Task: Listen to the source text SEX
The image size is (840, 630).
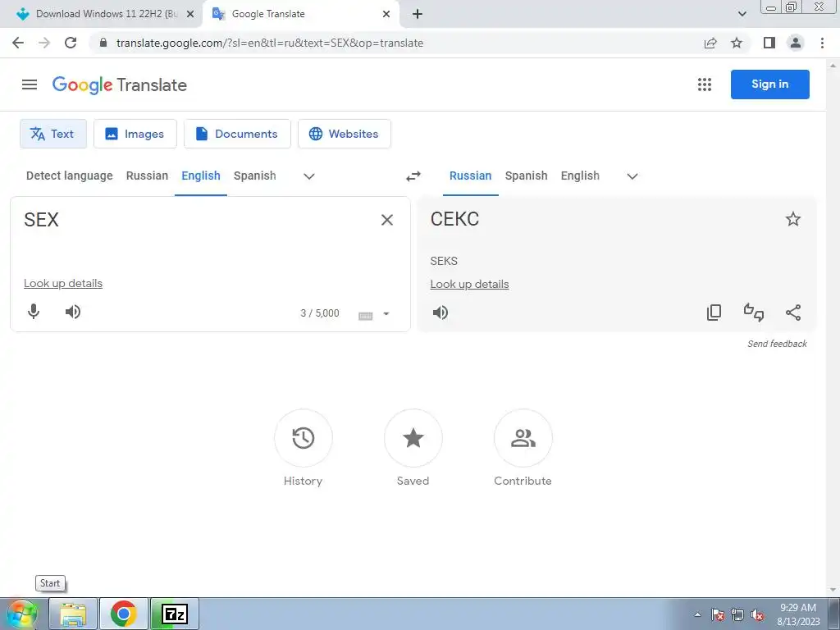Action: pyautogui.click(x=73, y=312)
